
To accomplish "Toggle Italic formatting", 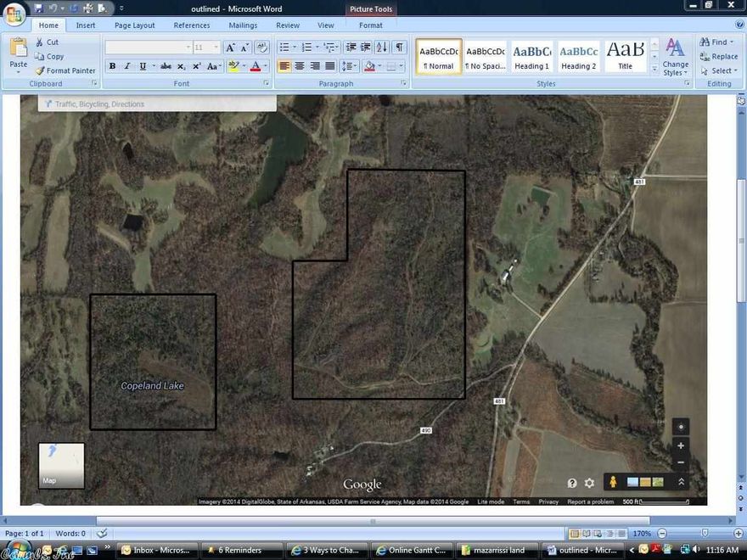I will pos(127,65).
